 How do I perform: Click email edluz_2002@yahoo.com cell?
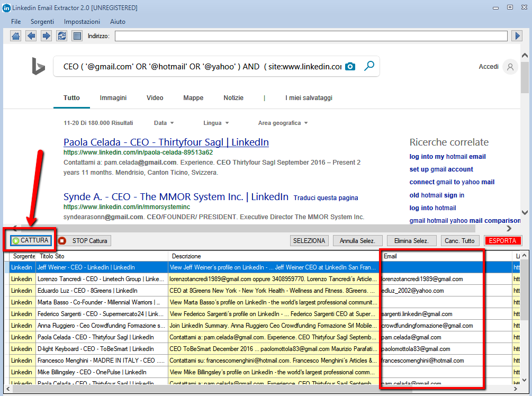point(446,291)
